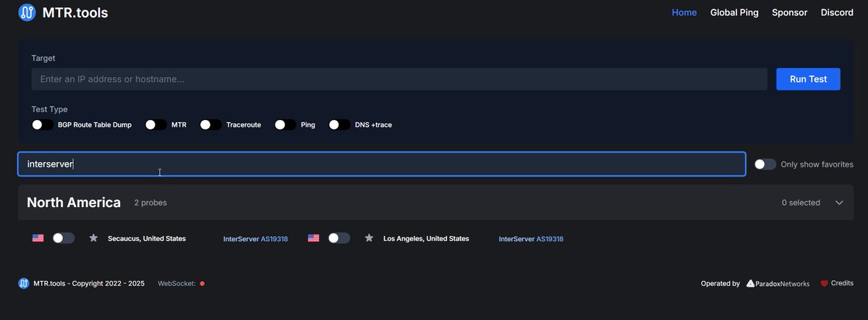Click the Run Test button
The width and height of the screenshot is (868, 320).
pos(808,79)
